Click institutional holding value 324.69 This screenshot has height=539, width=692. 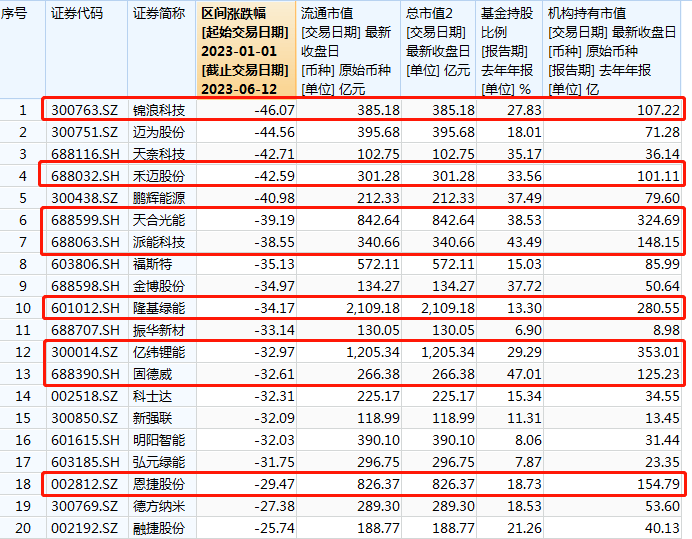pyautogui.click(x=658, y=220)
